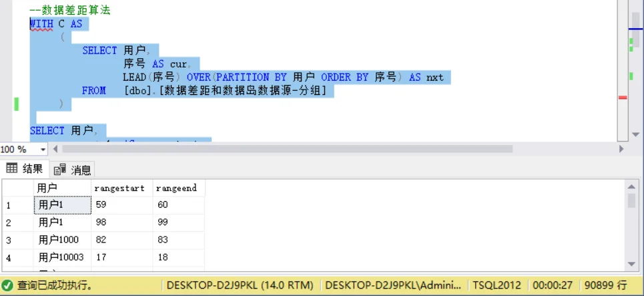Click the 90899 行 row count status
The width and height of the screenshot is (644, 296).
click(x=605, y=285)
